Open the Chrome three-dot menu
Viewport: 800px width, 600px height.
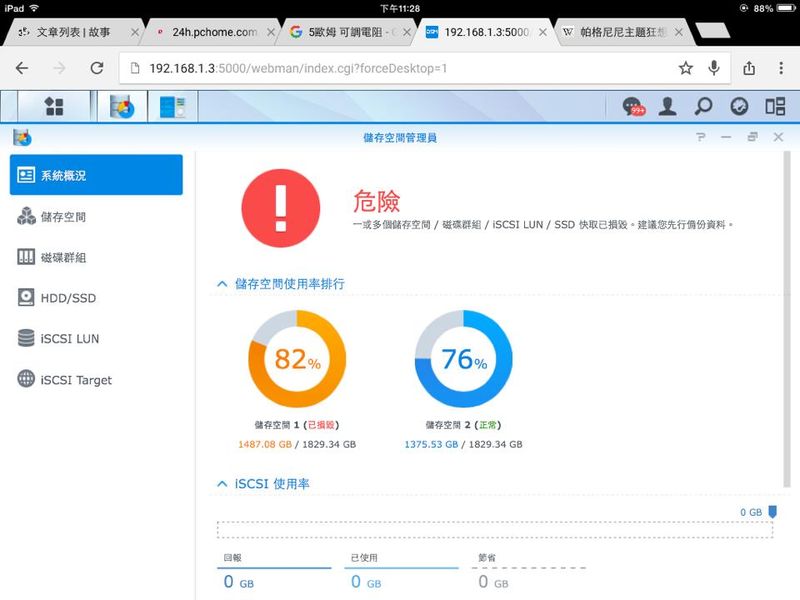point(781,68)
